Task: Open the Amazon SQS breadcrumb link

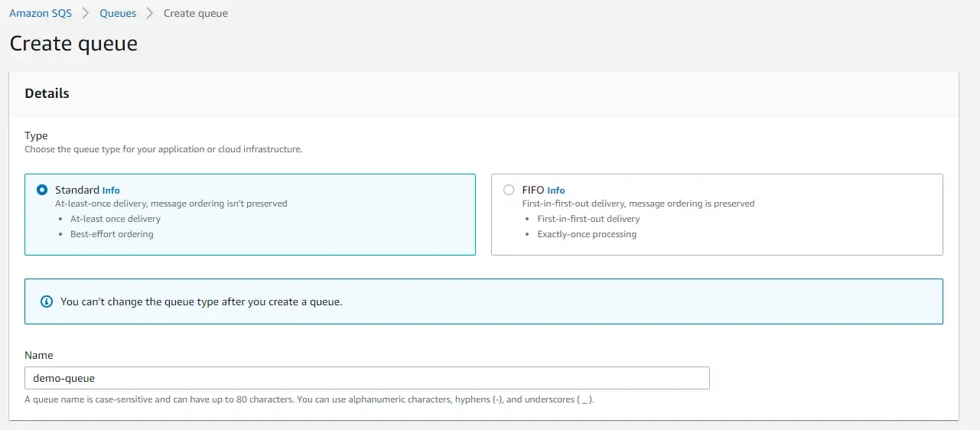Action: [41, 13]
